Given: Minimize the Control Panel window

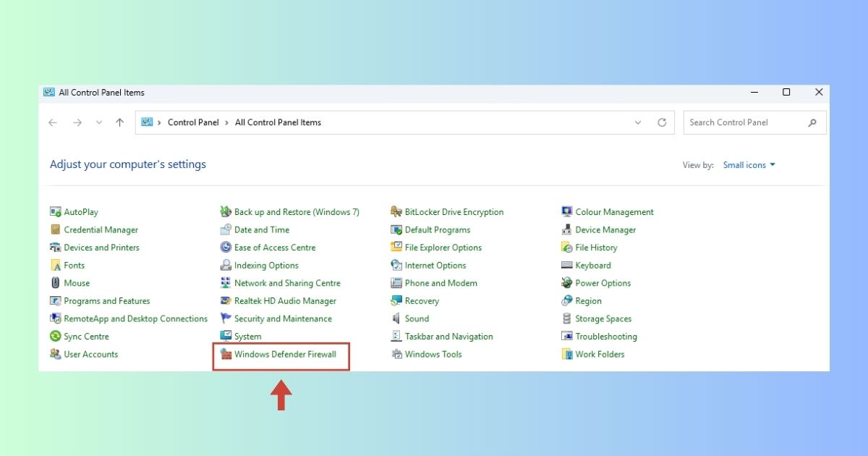Looking at the screenshot, I should tap(754, 92).
